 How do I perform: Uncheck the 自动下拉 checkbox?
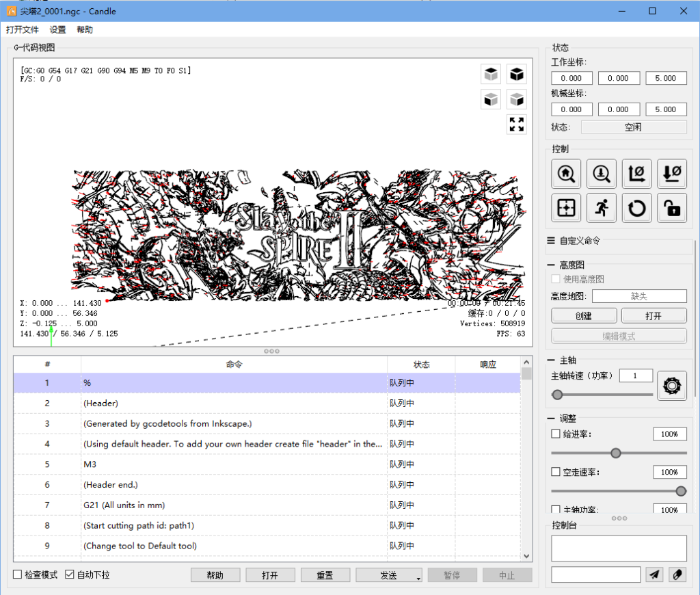click(70, 575)
